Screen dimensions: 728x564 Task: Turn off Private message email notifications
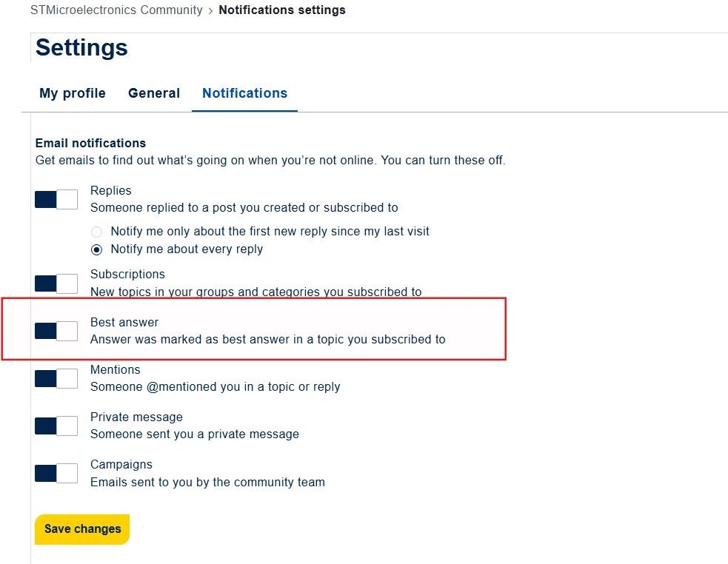click(x=56, y=426)
